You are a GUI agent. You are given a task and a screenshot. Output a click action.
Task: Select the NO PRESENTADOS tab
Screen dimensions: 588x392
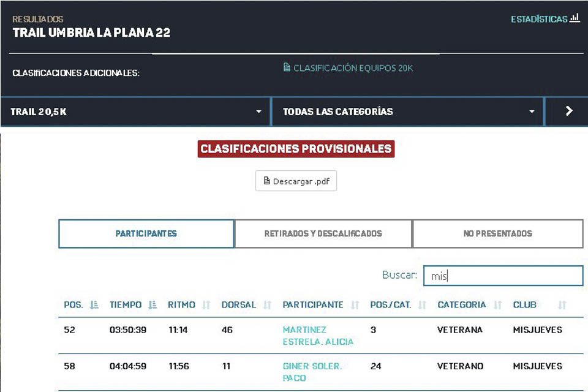[497, 233]
